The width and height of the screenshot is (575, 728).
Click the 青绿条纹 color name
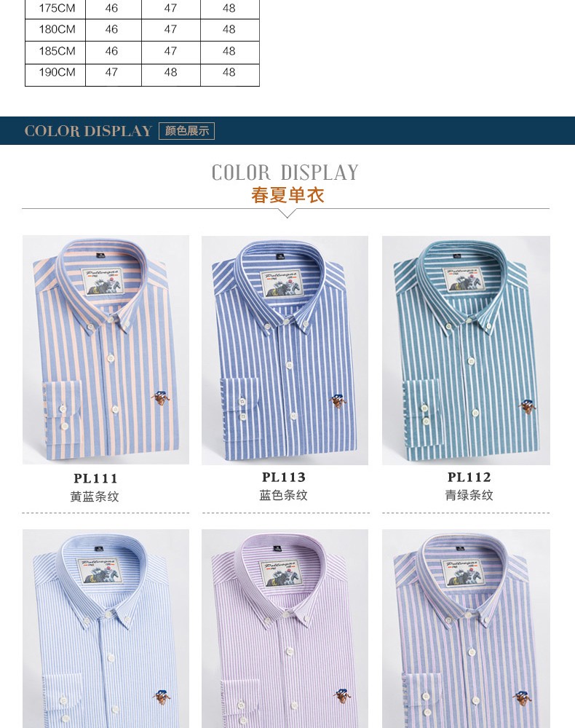[x=469, y=495]
